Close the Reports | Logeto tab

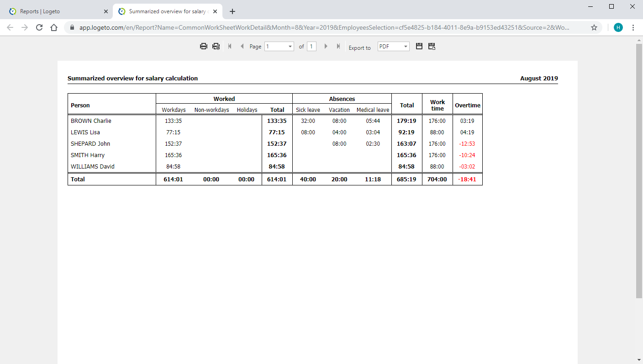click(x=105, y=11)
